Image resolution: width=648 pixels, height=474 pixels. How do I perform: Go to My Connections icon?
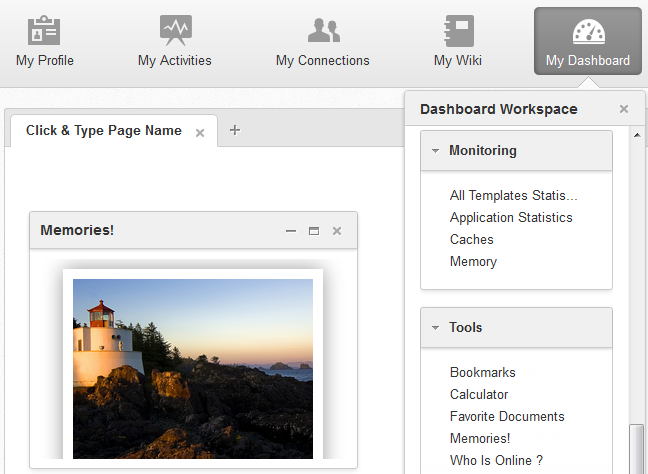point(323,30)
